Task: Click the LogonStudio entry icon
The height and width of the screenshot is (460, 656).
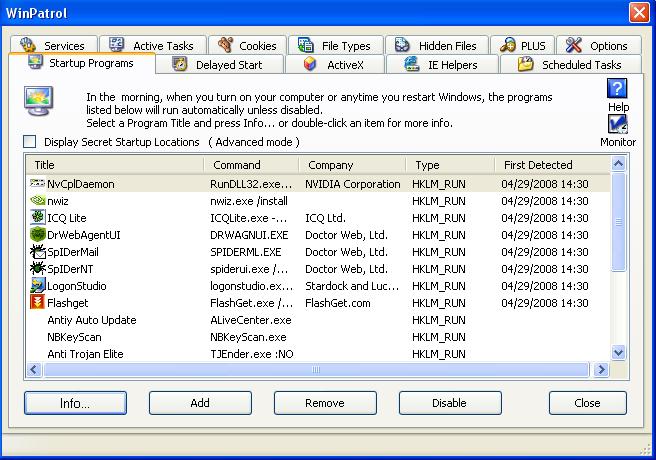Action: [x=38, y=286]
